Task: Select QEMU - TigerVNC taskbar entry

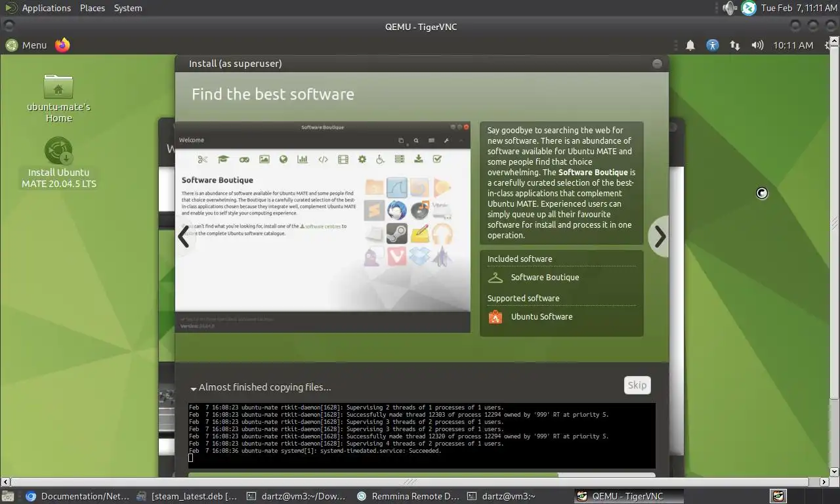Action: tap(629, 497)
